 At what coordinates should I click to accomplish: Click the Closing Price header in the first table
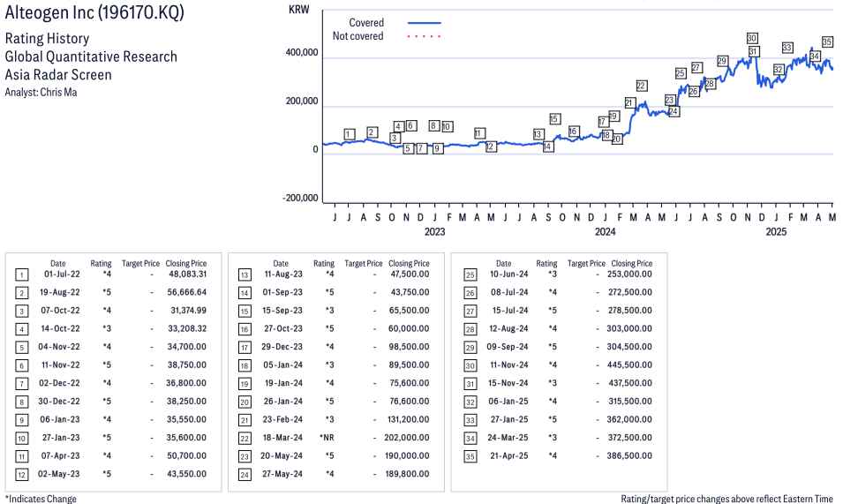186,263
